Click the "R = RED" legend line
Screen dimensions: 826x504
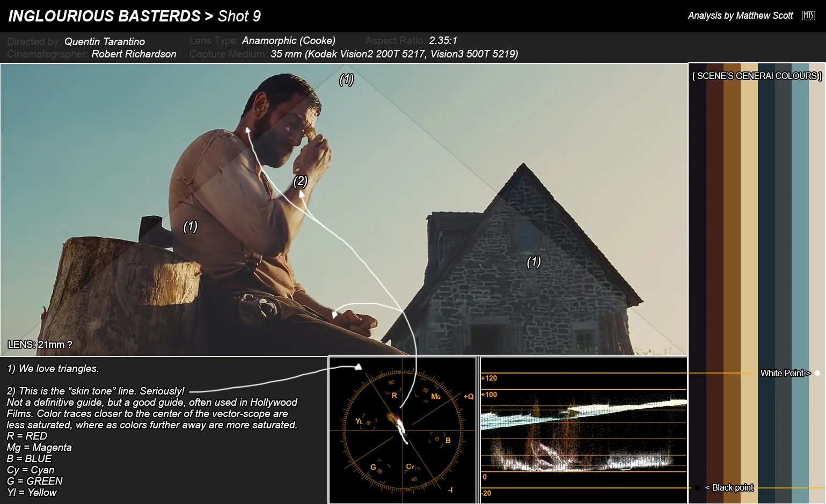pos(27,436)
